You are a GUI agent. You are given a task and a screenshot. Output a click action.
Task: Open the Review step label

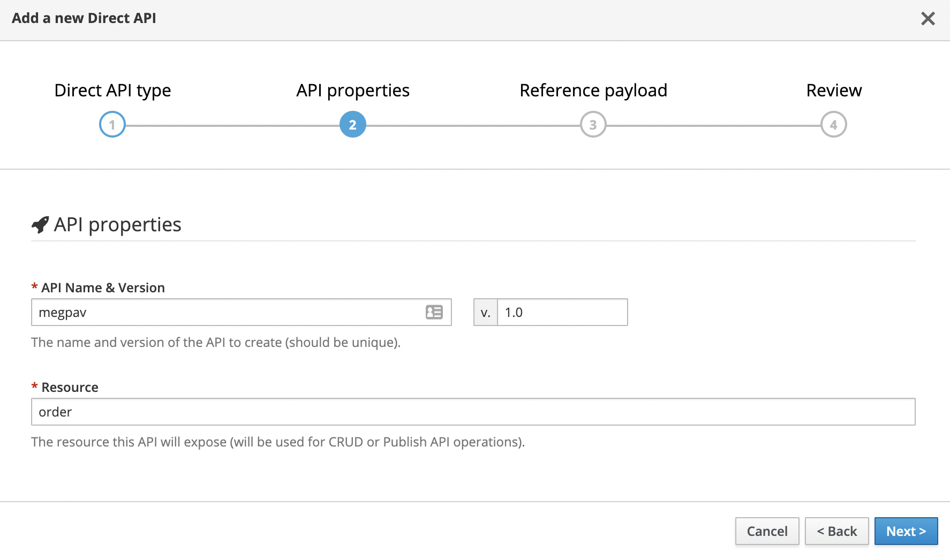(x=834, y=90)
